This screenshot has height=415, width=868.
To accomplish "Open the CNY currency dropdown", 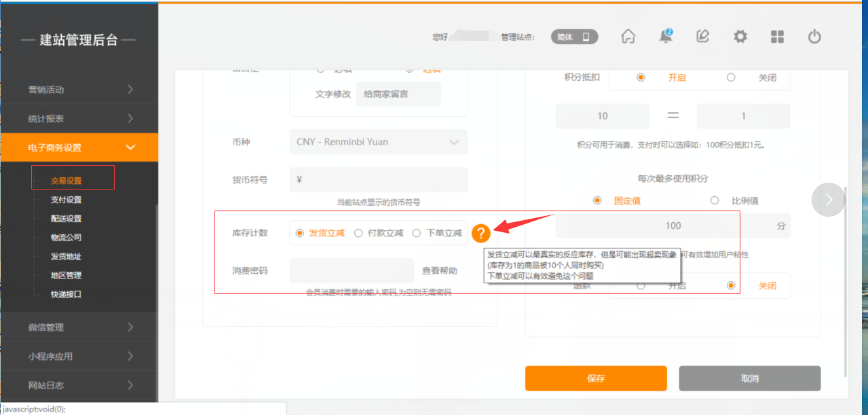I will 378,142.
